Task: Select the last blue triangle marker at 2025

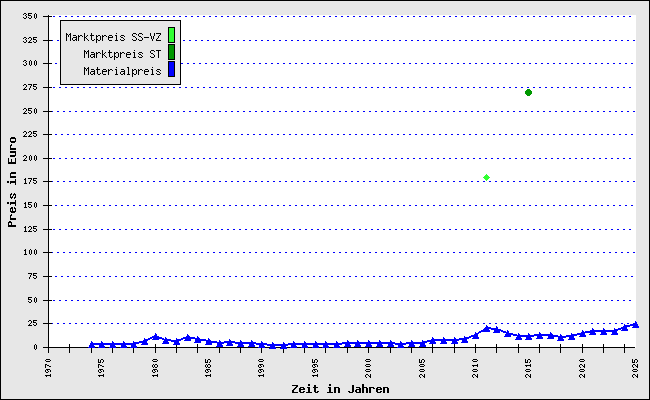Action: pos(635,325)
